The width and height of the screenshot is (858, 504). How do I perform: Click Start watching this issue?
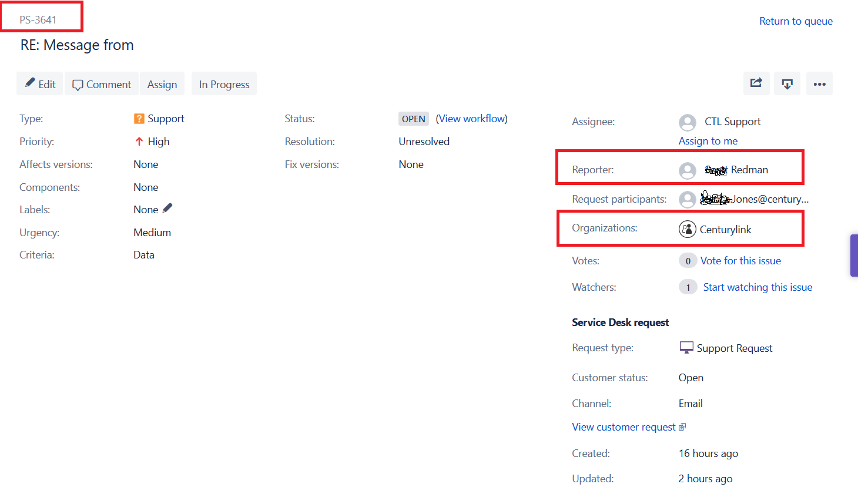coord(758,287)
